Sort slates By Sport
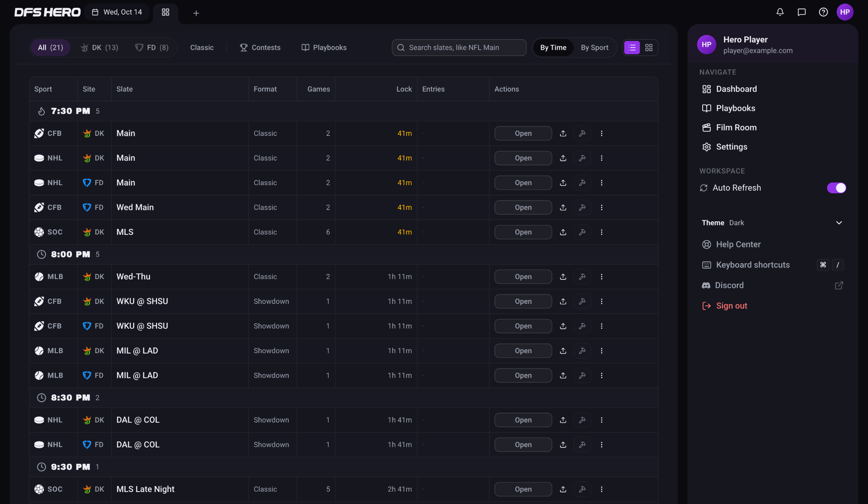This screenshot has height=504, width=868. pos(594,48)
